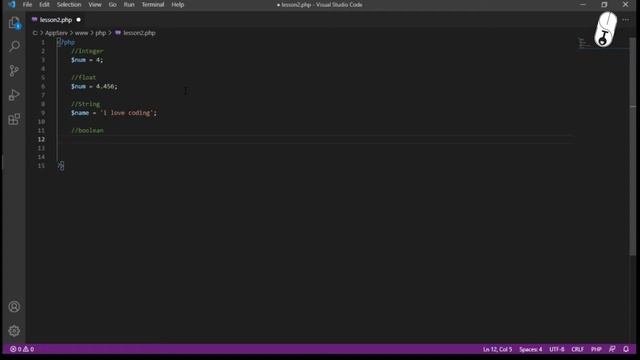Click Ln 12, Col 5 position indicator
Image resolution: width=640 pixels, height=360 pixels.
tap(497, 349)
